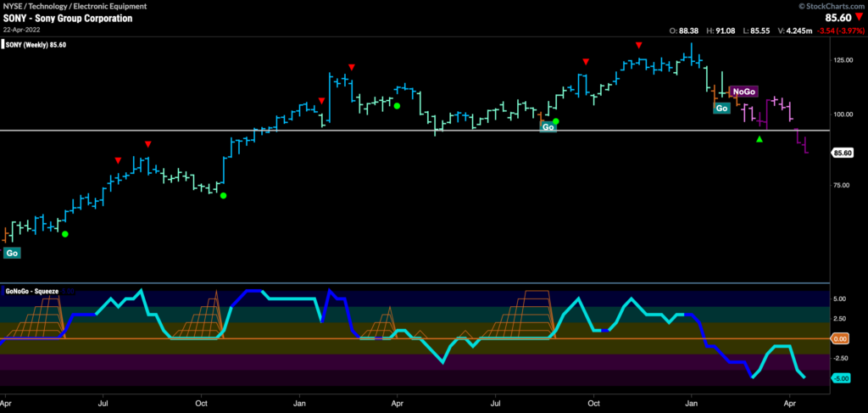This screenshot has height=413, width=868.
Task: Click the 2.50 oscillator axis label
Action: [x=840, y=319]
